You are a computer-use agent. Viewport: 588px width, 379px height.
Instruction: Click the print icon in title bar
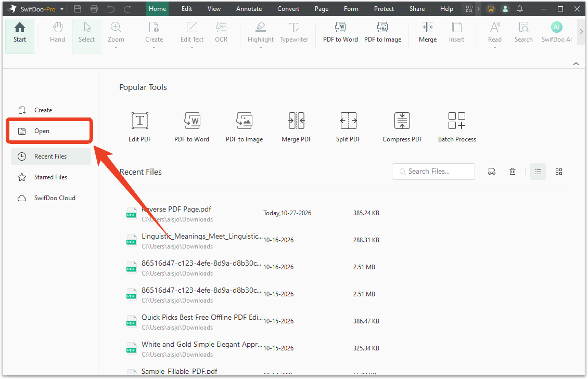(94, 9)
